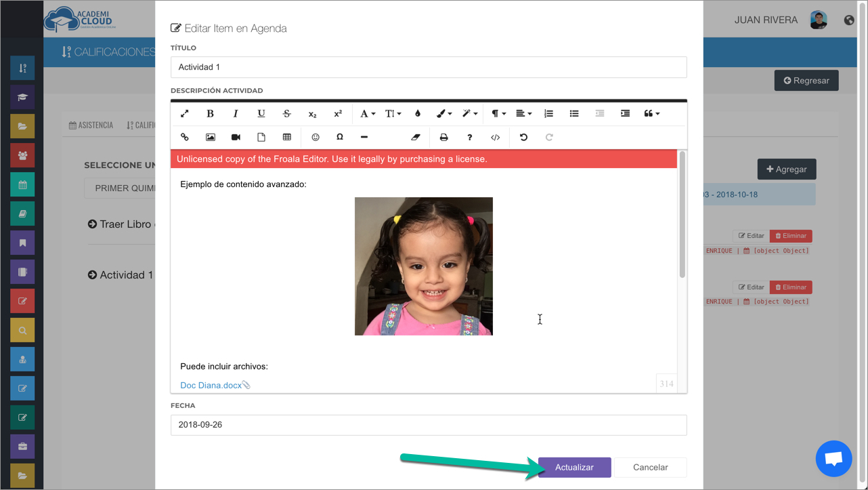Switch to the Asistencia tab
868x490 pixels.
click(91, 125)
